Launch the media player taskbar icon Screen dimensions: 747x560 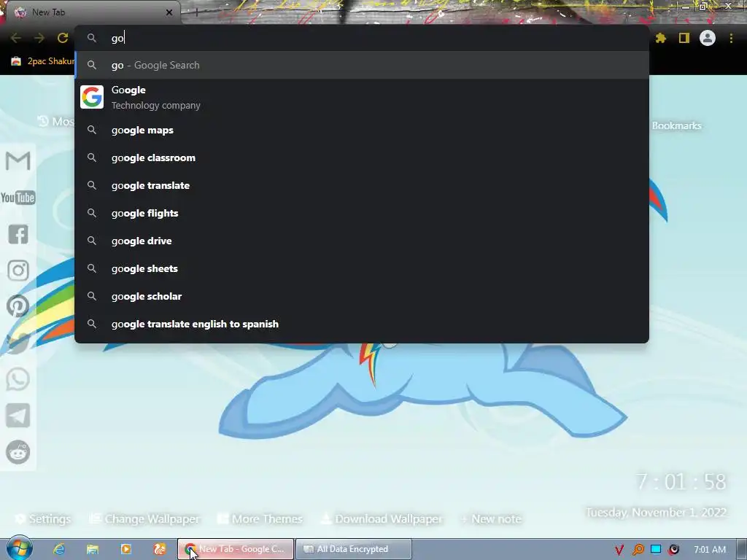point(126,549)
